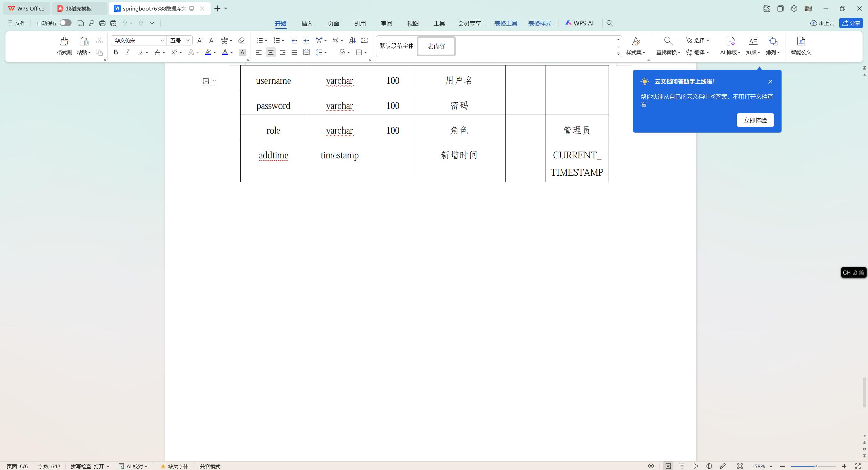The height and width of the screenshot is (470, 868).
Task: Click the AI排版 icon in the ribbon
Action: (729, 46)
